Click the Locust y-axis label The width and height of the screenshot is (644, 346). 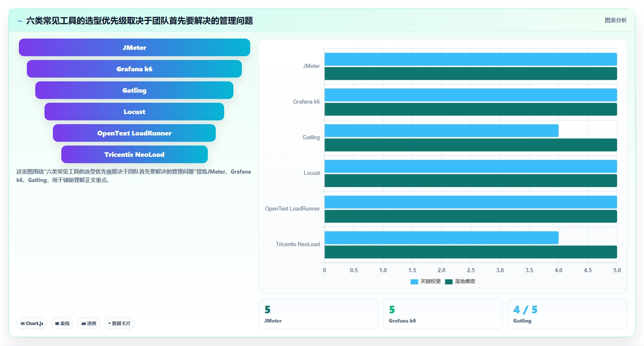pyautogui.click(x=312, y=173)
